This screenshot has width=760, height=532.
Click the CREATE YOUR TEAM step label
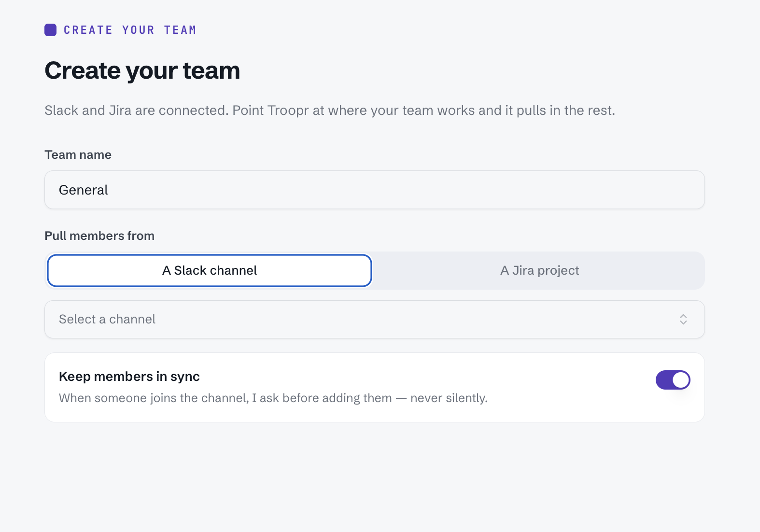[130, 30]
